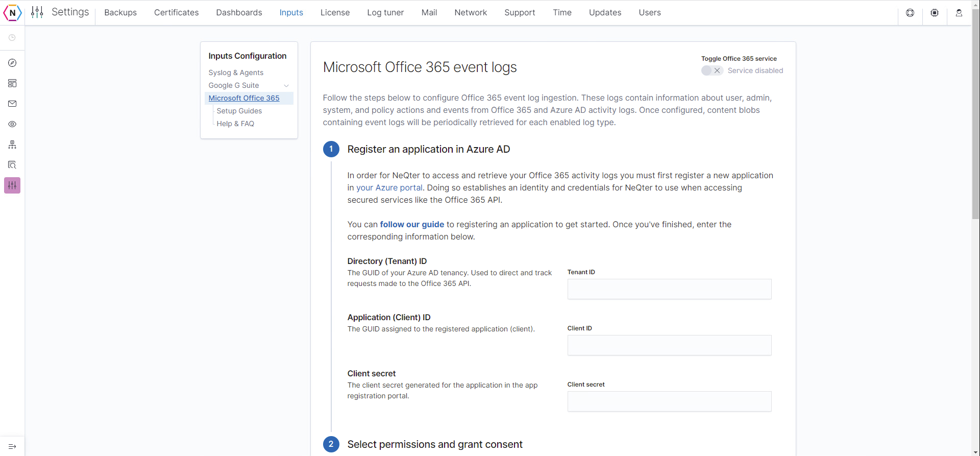
Task: Expand the Google G Suite chevron
Action: pyautogui.click(x=286, y=85)
